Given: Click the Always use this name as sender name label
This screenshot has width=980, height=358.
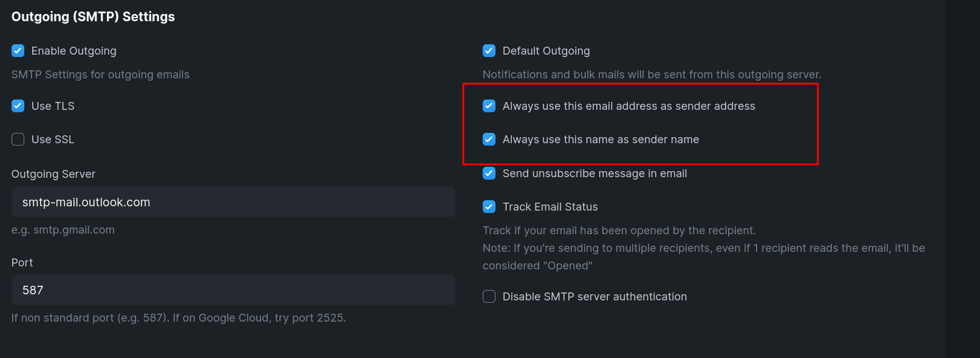Looking at the screenshot, I should tap(601, 140).
